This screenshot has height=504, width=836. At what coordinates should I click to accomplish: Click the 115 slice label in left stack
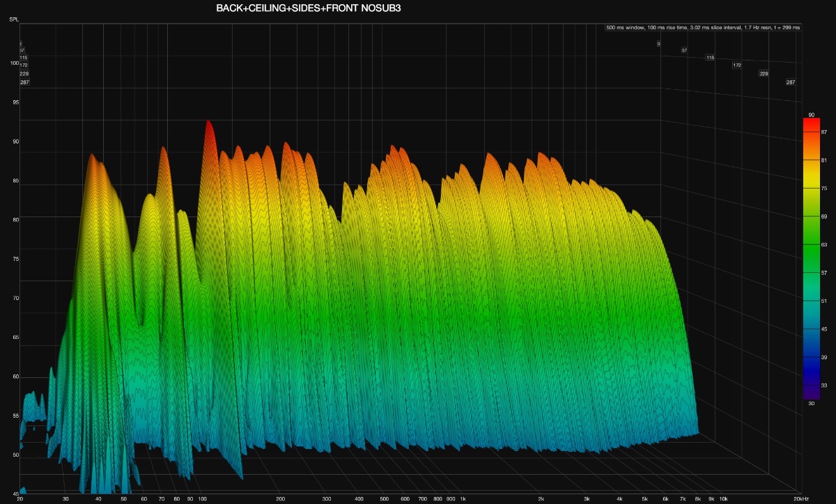pyautogui.click(x=23, y=58)
